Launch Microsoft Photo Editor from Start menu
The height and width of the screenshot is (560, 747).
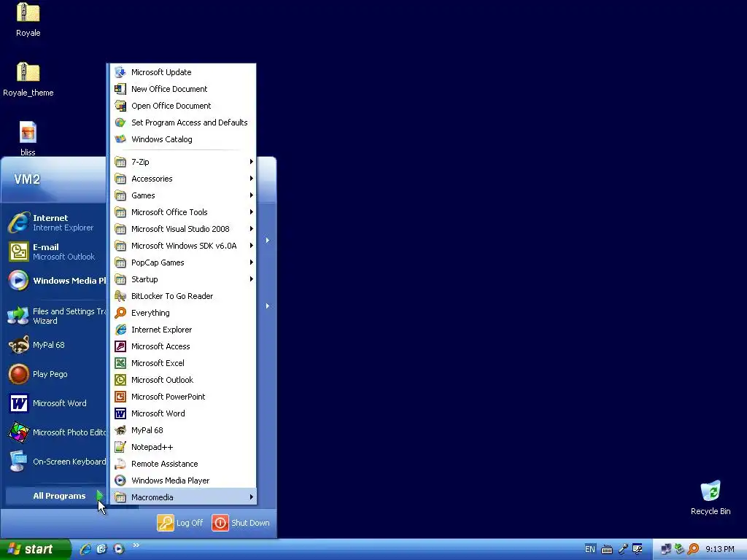[x=55, y=432]
